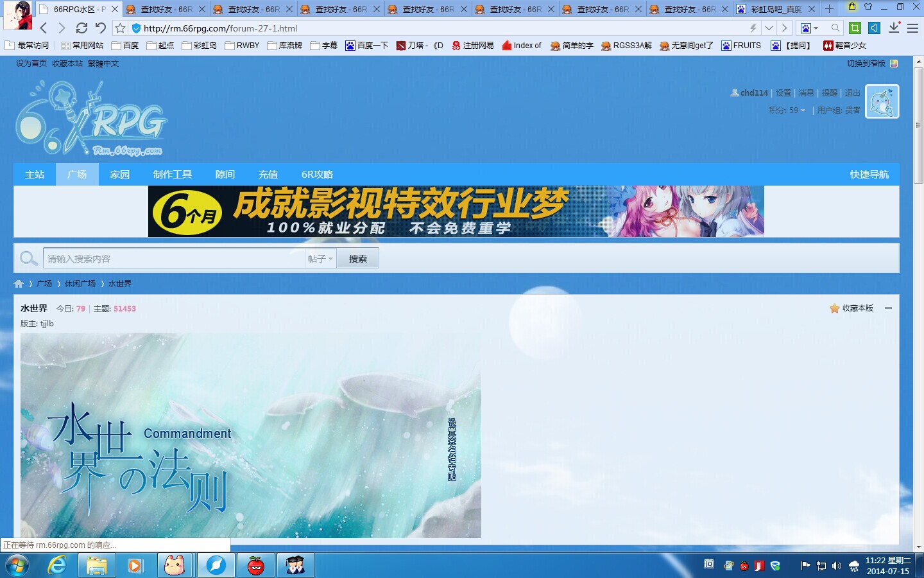This screenshot has height=578, width=924.
Task: Click the 搜索 search button
Action: coord(358,259)
